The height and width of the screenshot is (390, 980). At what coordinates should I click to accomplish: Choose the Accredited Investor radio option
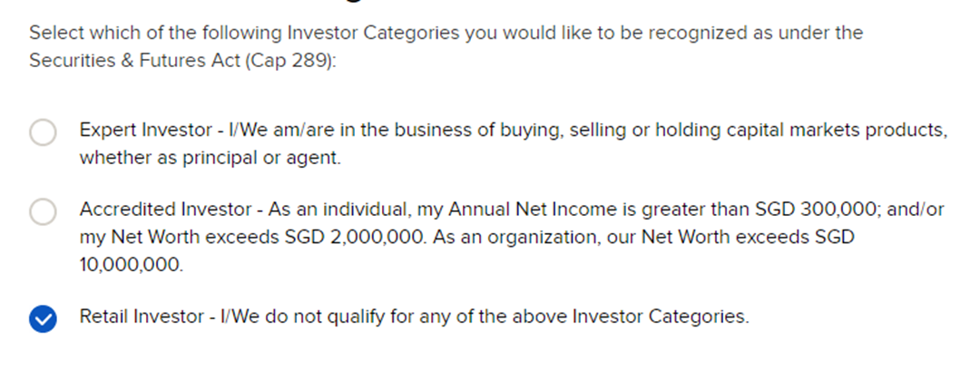[x=43, y=212]
